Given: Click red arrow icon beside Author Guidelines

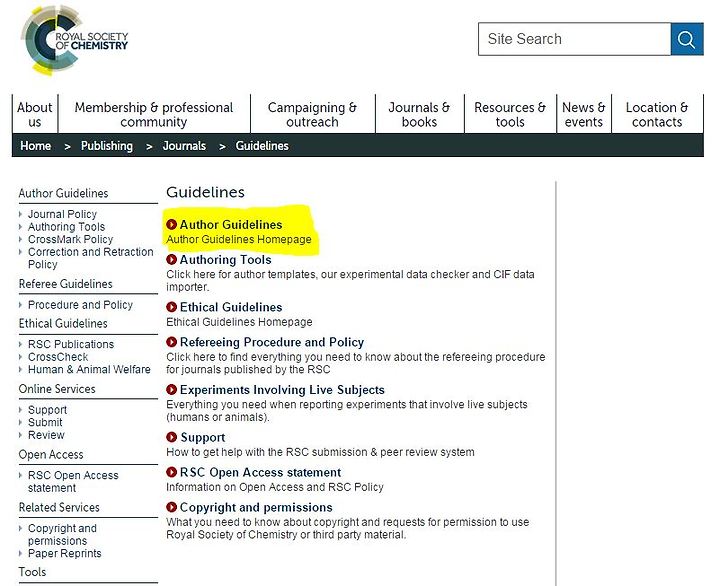Looking at the screenshot, I should (x=171, y=224).
